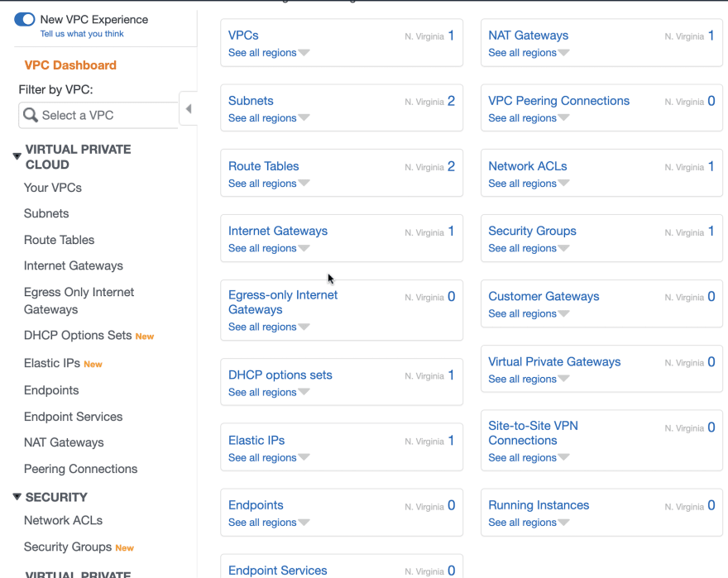Open the Egress-only Internet Gateways card link

283,303
